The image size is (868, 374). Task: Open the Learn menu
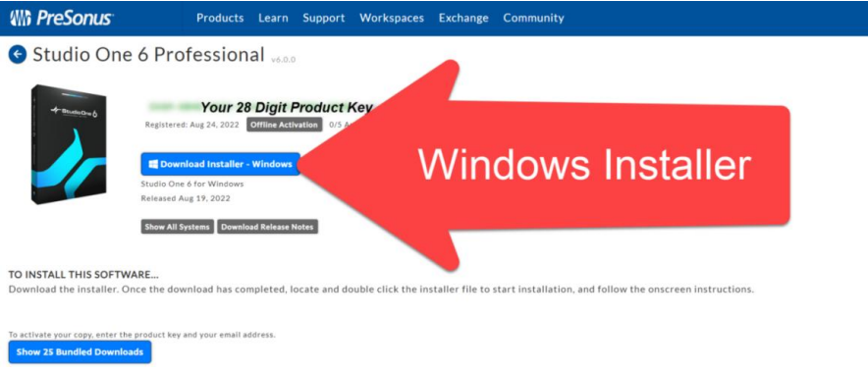coord(273,18)
